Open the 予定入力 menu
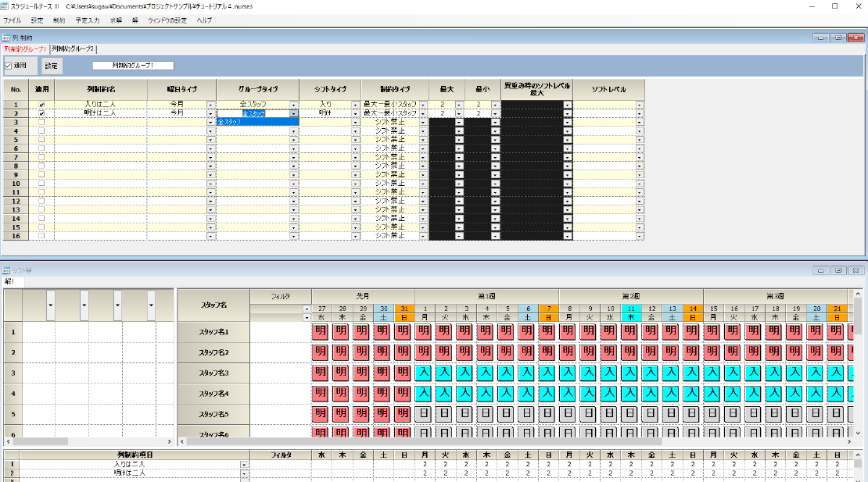868x482 pixels. click(x=88, y=20)
